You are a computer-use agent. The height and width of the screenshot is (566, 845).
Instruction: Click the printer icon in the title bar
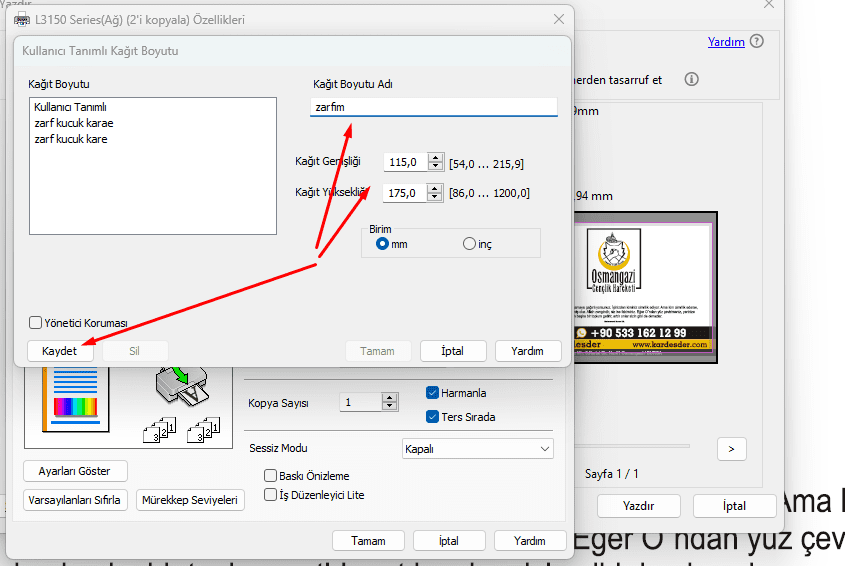point(22,20)
